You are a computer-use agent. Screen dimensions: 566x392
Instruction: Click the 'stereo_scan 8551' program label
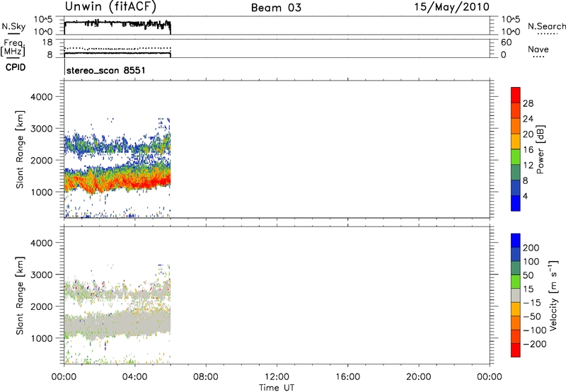[105, 70]
